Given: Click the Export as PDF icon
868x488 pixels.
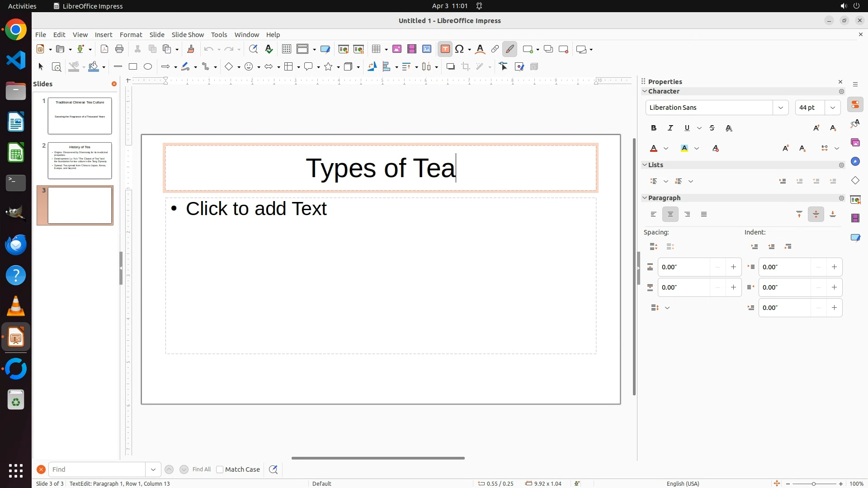Looking at the screenshot, I should [x=104, y=49].
